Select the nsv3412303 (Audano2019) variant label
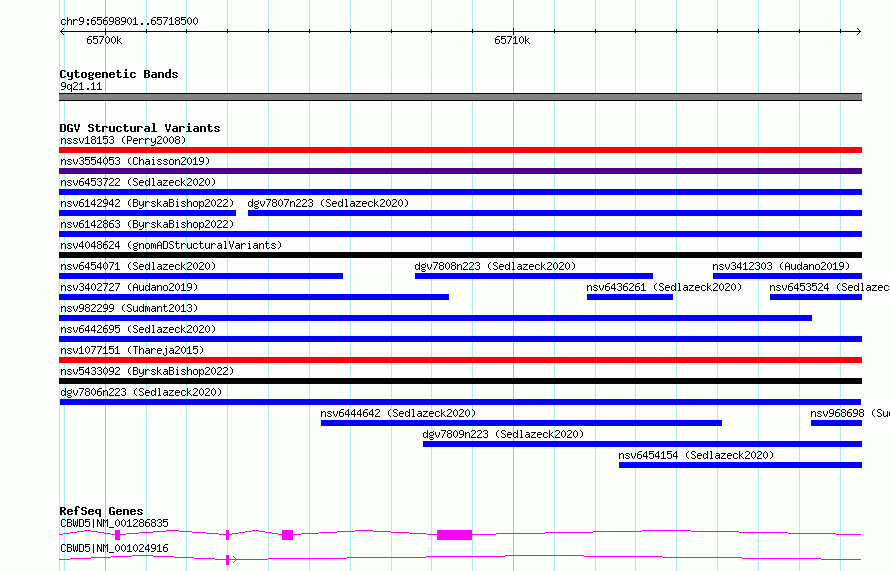 coord(781,266)
